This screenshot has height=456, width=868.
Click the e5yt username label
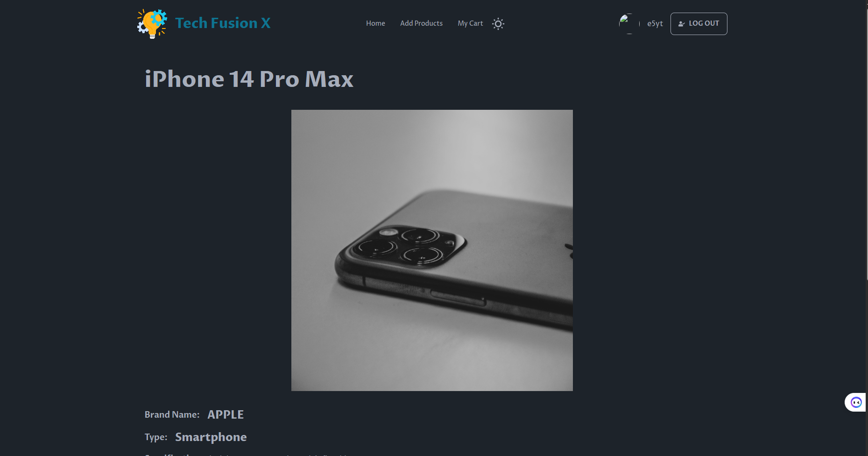655,24
